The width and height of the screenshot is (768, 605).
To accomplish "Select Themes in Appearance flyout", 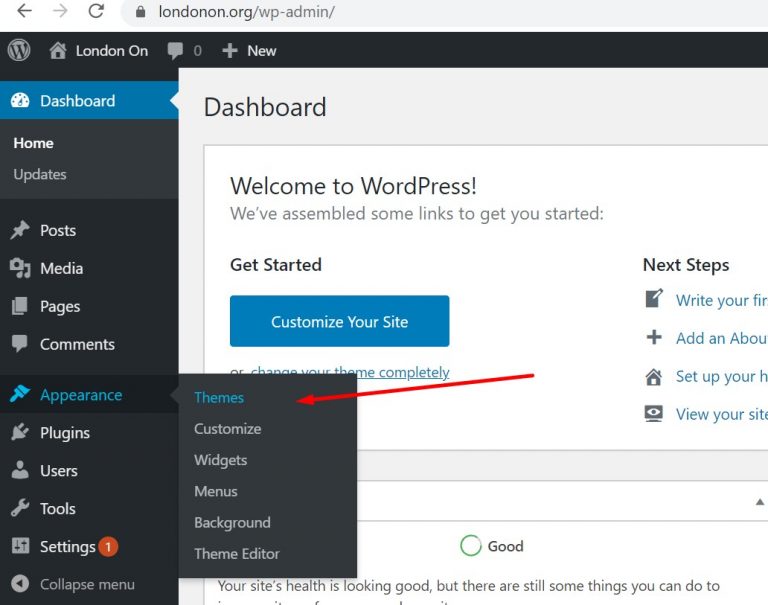I will click(x=219, y=397).
